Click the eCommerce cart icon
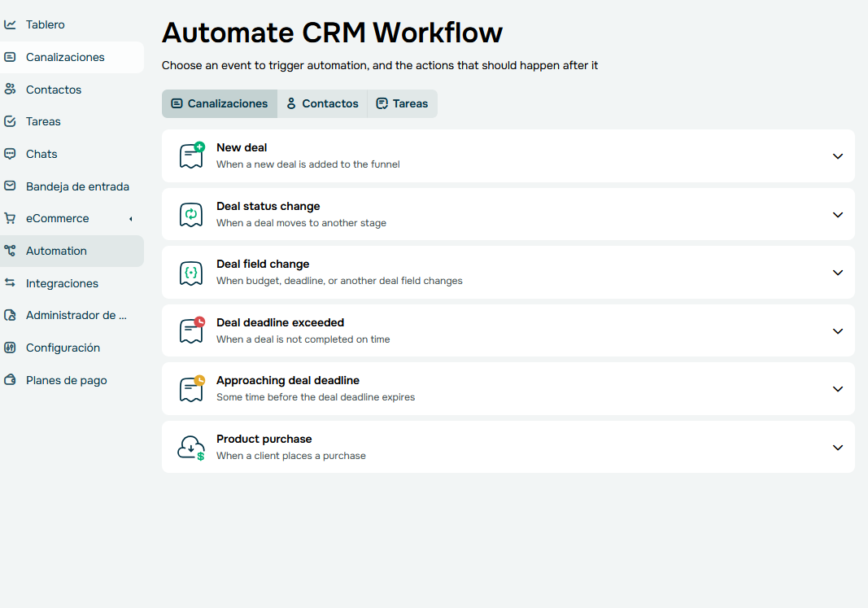The image size is (868, 608). 10,218
